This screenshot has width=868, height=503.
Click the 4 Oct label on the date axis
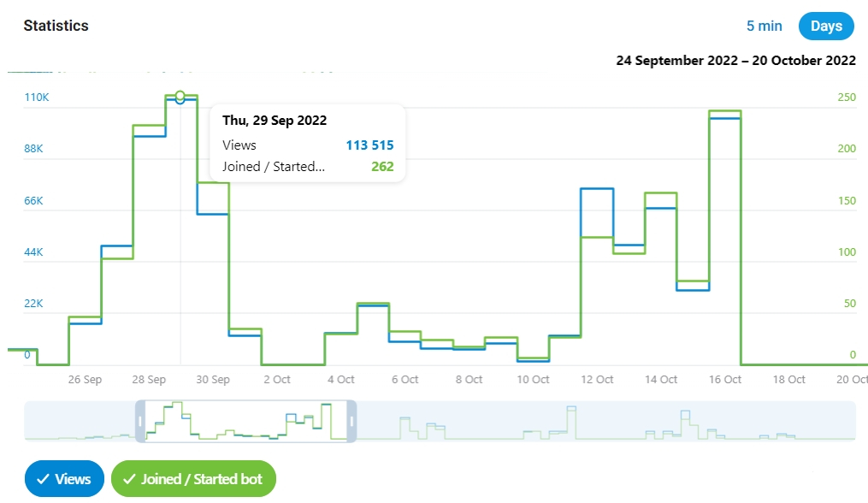coord(340,380)
